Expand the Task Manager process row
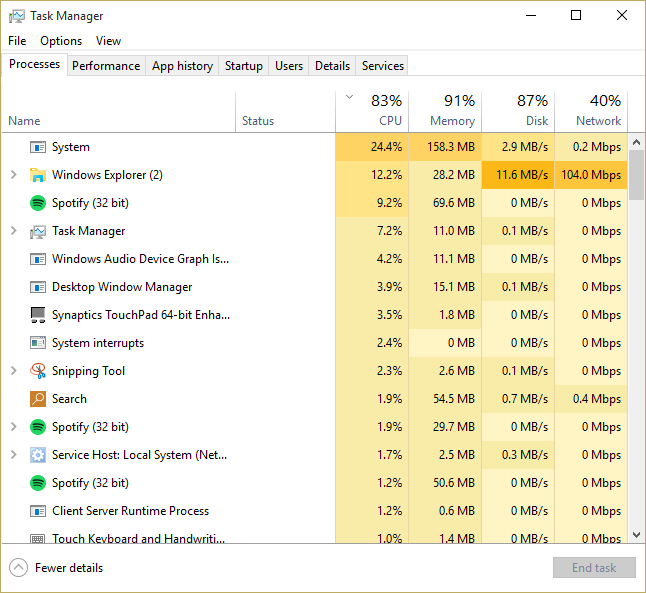Viewport: 646px width, 593px height. (x=14, y=231)
